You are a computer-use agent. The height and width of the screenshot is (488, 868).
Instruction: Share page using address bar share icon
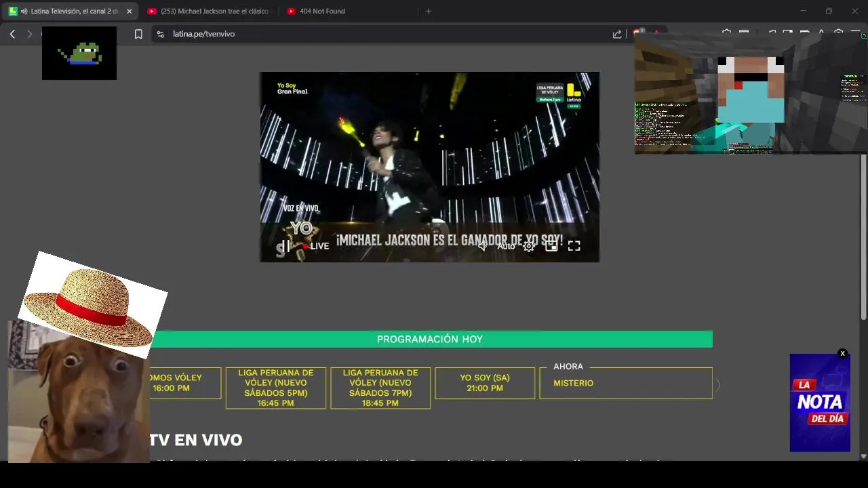(617, 34)
